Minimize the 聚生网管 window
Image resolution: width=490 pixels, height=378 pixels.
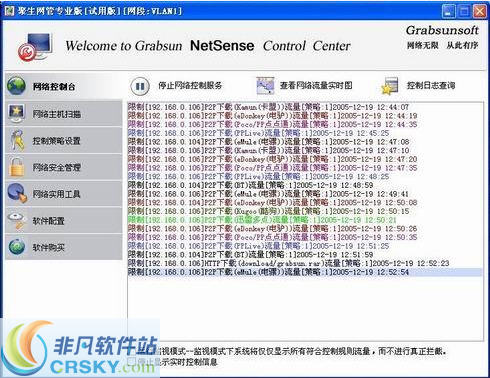click(x=449, y=11)
